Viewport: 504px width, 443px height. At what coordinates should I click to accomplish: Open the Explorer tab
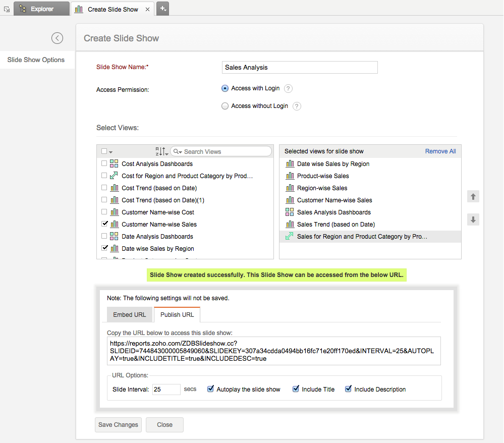pyautogui.click(x=41, y=9)
